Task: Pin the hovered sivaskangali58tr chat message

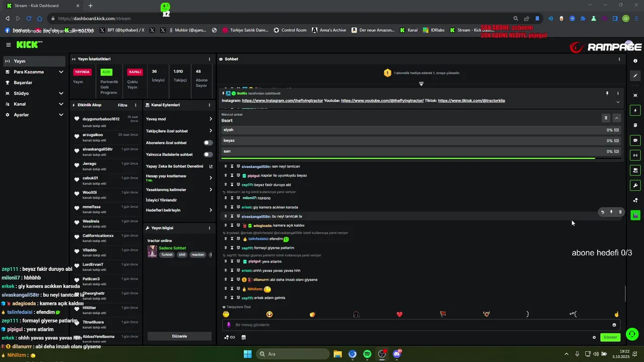Action: 611,212
